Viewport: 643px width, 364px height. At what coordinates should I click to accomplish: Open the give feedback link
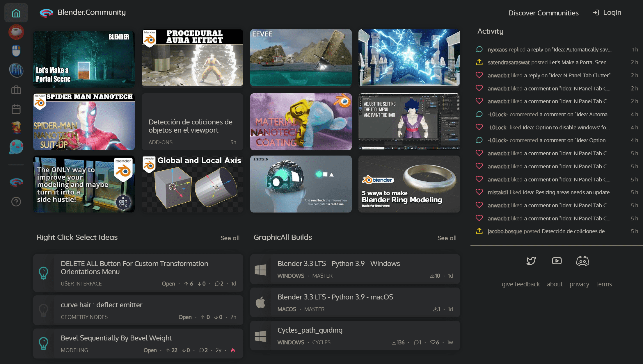tap(521, 284)
